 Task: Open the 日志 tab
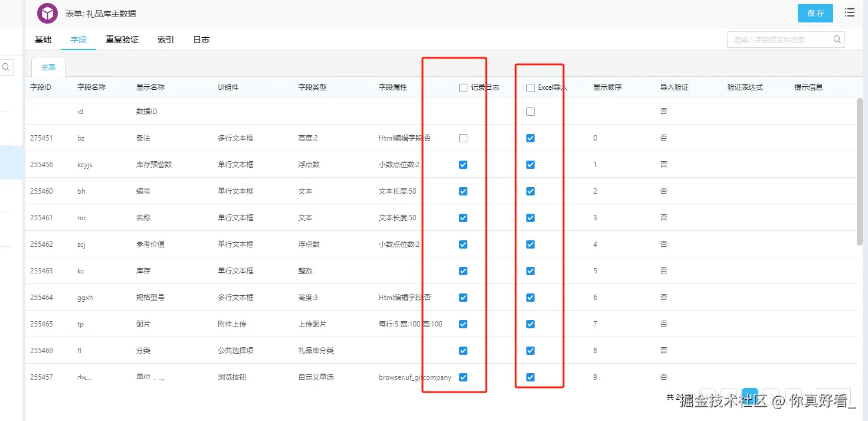pos(201,40)
